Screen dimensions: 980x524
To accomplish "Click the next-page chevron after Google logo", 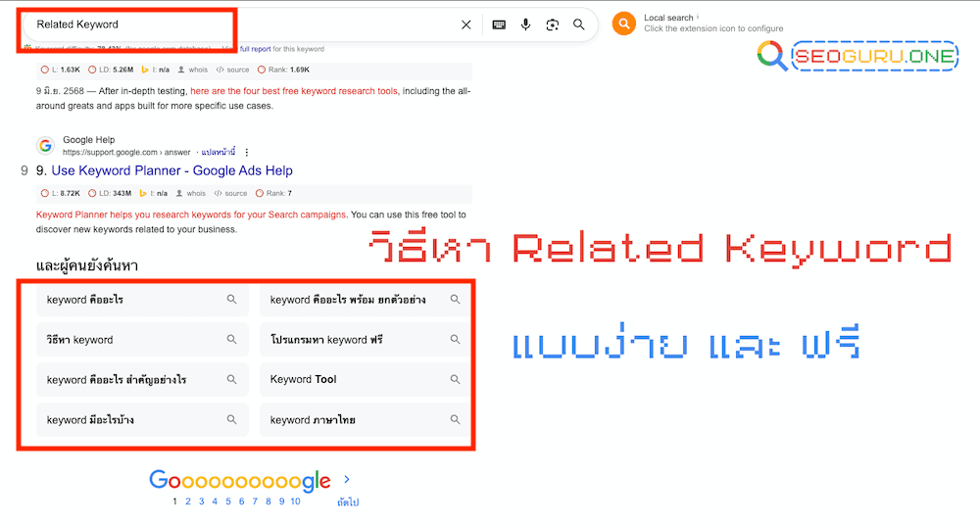I will (x=347, y=480).
